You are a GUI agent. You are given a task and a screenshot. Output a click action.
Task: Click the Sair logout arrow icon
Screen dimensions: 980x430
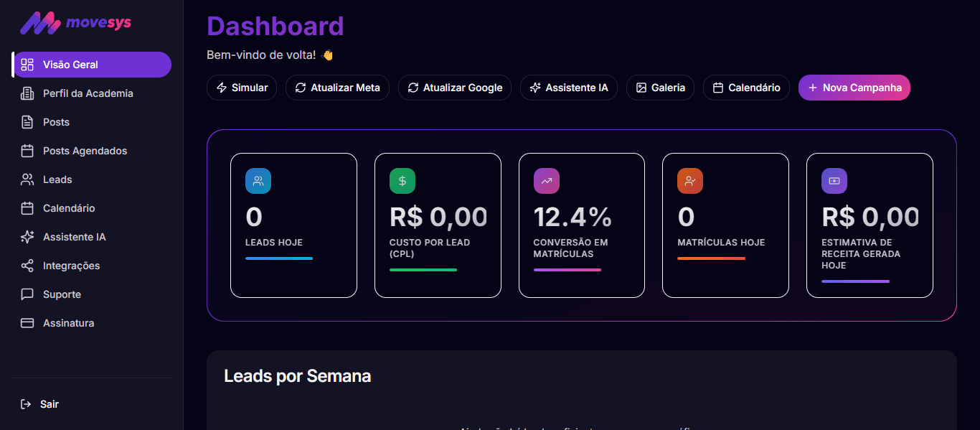click(x=27, y=404)
